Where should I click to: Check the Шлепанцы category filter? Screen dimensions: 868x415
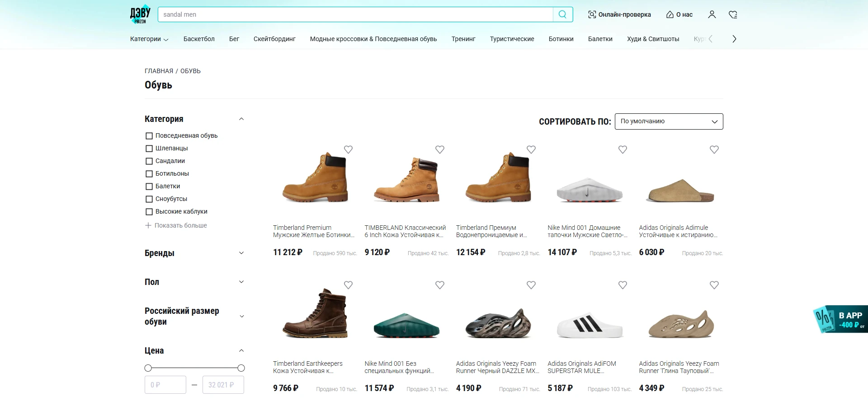(149, 149)
